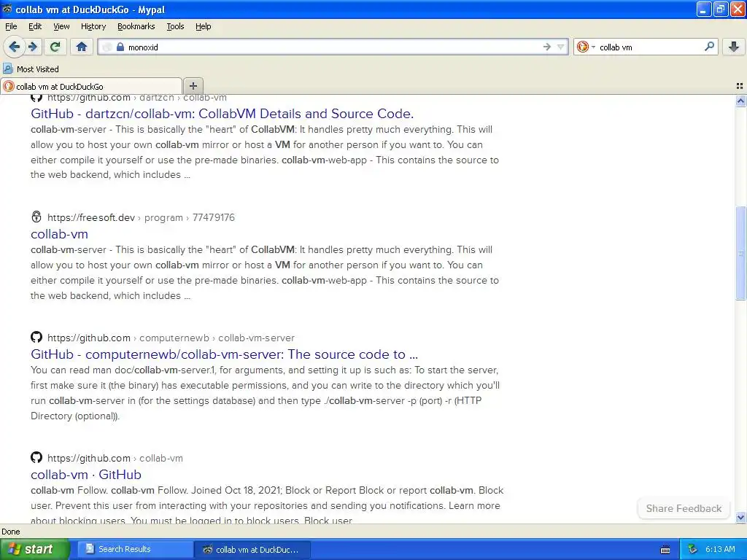Focus the address bar showing monoxid

(x=333, y=47)
